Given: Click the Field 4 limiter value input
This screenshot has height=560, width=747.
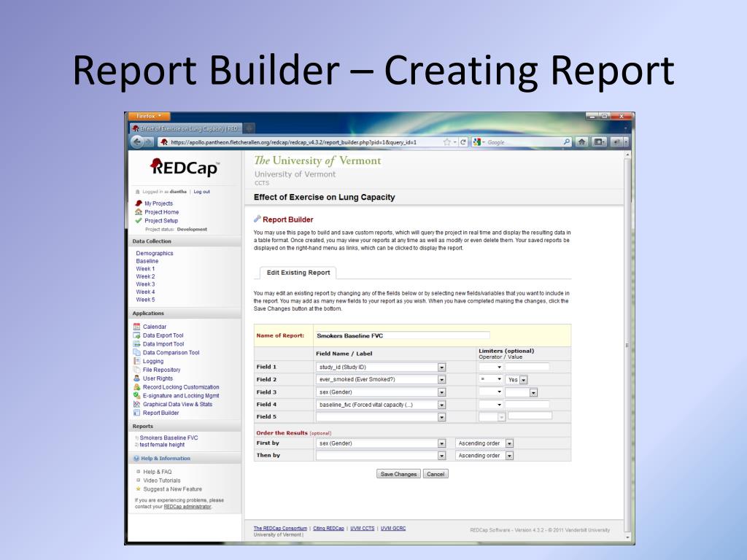Looking at the screenshot, I should coord(527,404).
